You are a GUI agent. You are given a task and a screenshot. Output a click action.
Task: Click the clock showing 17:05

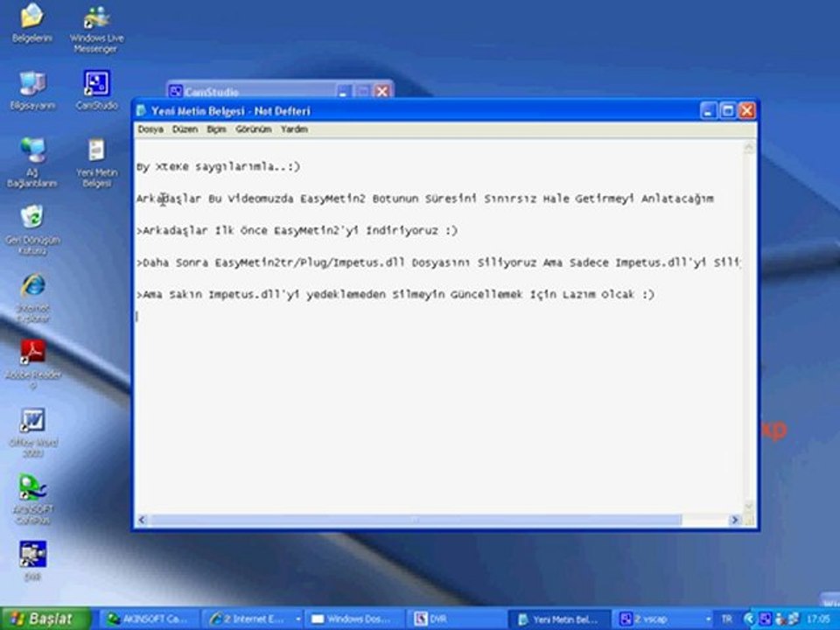point(818,619)
